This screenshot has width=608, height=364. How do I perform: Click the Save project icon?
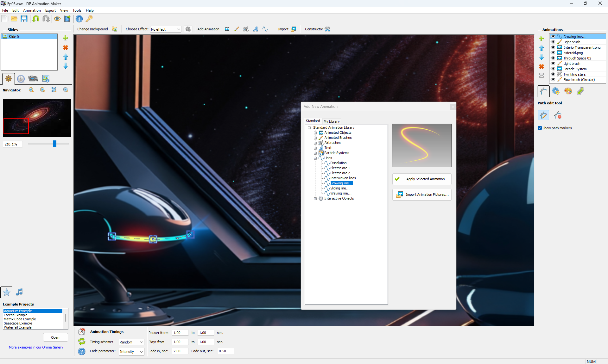[x=24, y=19]
